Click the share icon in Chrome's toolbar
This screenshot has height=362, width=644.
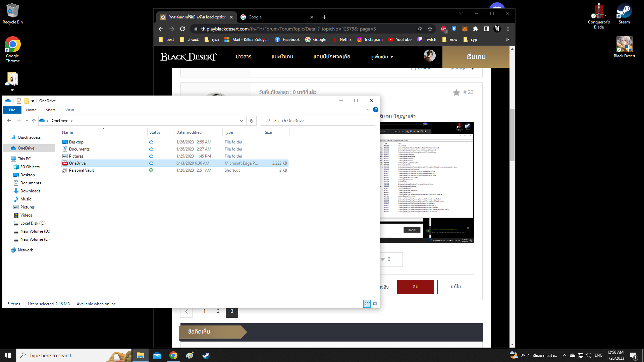[419, 29]
